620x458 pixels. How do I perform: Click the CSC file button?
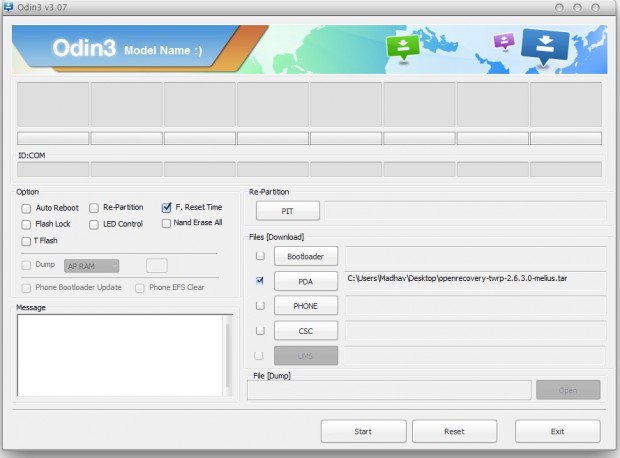click(305, 330)
